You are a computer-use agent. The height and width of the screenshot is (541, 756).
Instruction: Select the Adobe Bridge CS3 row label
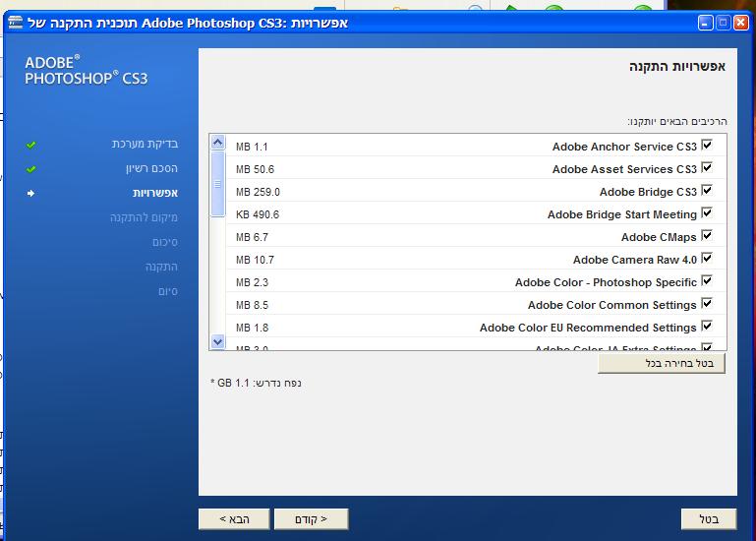(x=648, y=192)
